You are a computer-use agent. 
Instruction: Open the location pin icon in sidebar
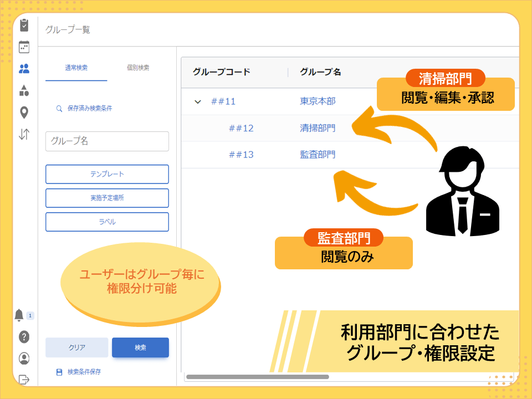point(24,112)
